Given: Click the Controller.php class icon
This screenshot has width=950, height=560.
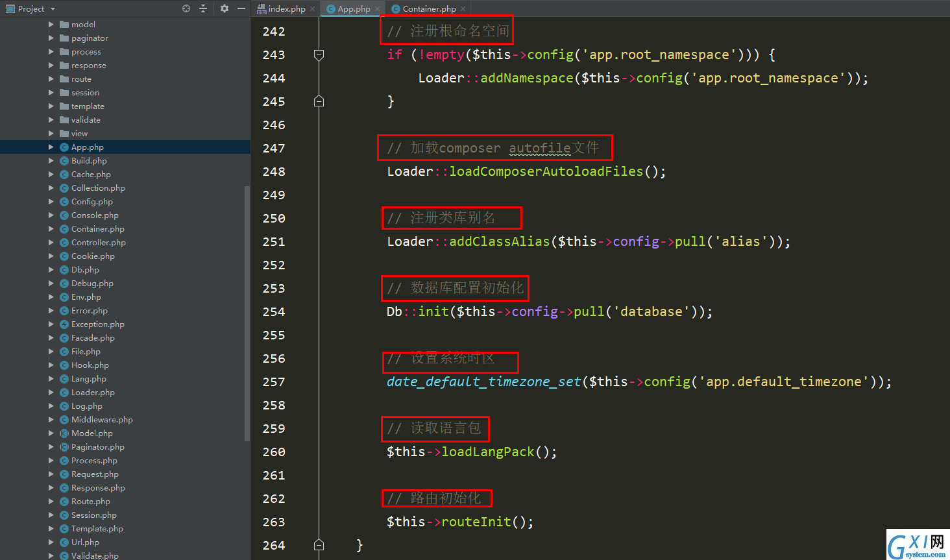Looking at the screenshot, I should 64,243.
